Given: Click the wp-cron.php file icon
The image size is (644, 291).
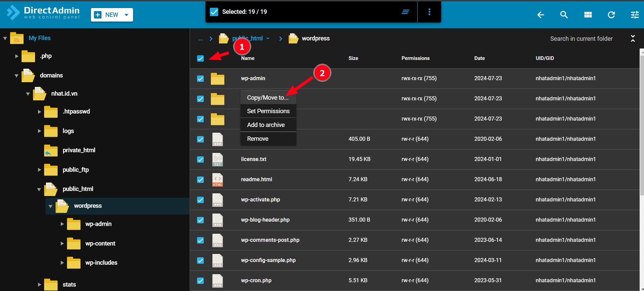Looking at the screenshot, I should pyautogui.click(x=218, y=281).
